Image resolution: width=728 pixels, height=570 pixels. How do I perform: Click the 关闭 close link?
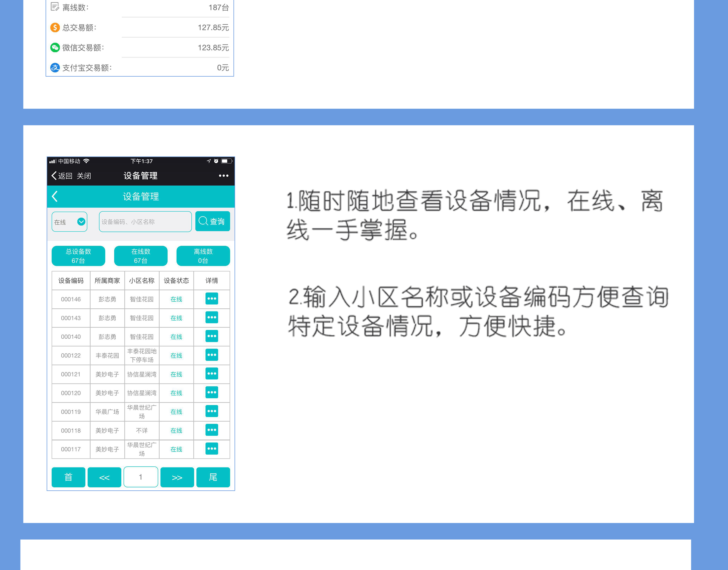84,176
